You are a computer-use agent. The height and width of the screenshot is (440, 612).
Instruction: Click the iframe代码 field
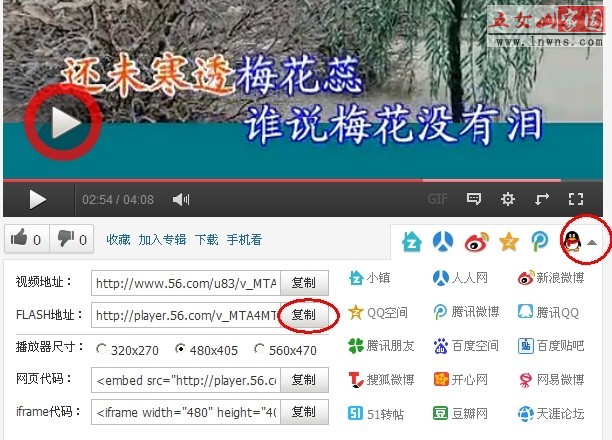(x=186, y=412)
